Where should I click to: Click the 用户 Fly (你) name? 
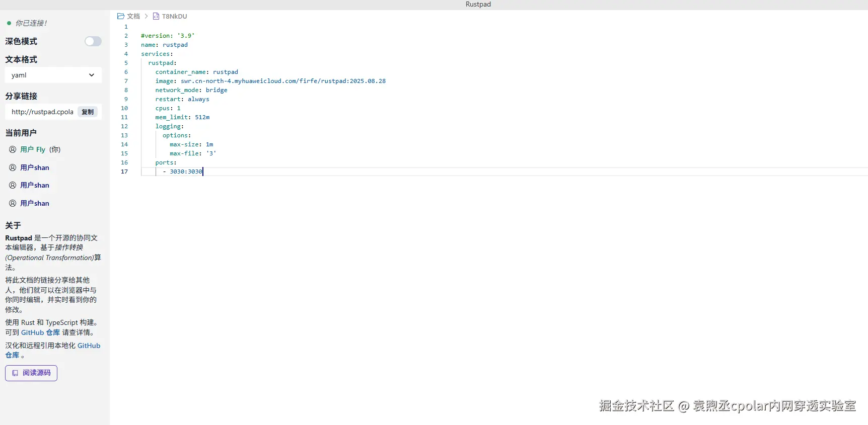click(40, 149)
